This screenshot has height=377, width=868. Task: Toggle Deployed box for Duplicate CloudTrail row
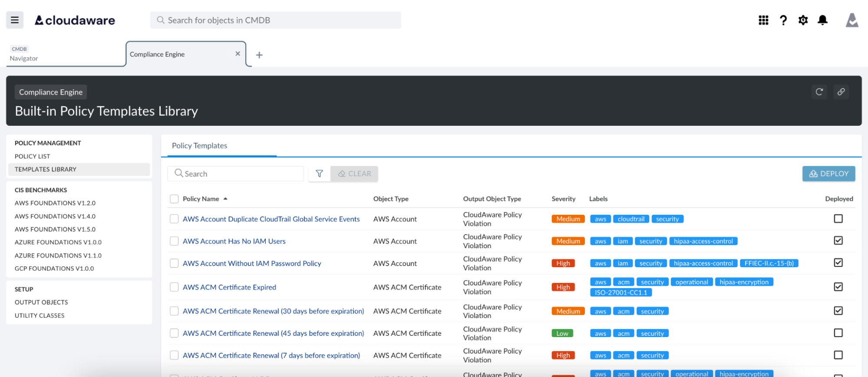tap(838, 219)
